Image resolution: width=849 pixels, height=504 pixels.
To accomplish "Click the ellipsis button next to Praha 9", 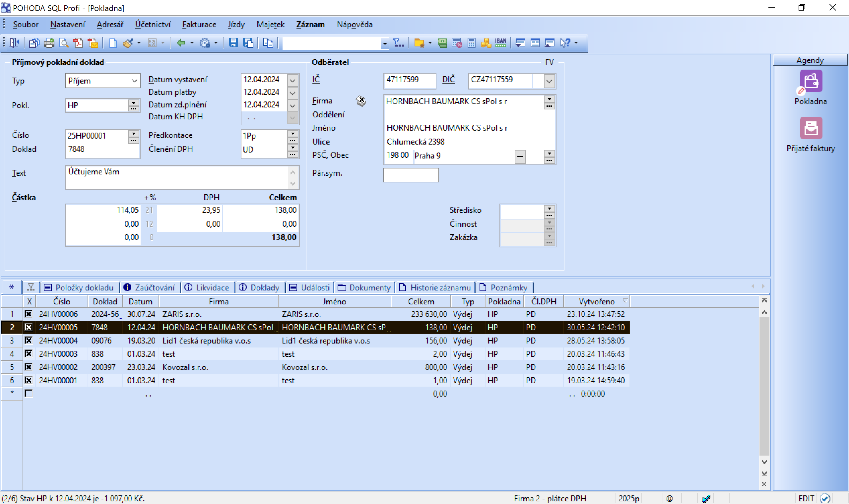I will click(x=520, y=157).
